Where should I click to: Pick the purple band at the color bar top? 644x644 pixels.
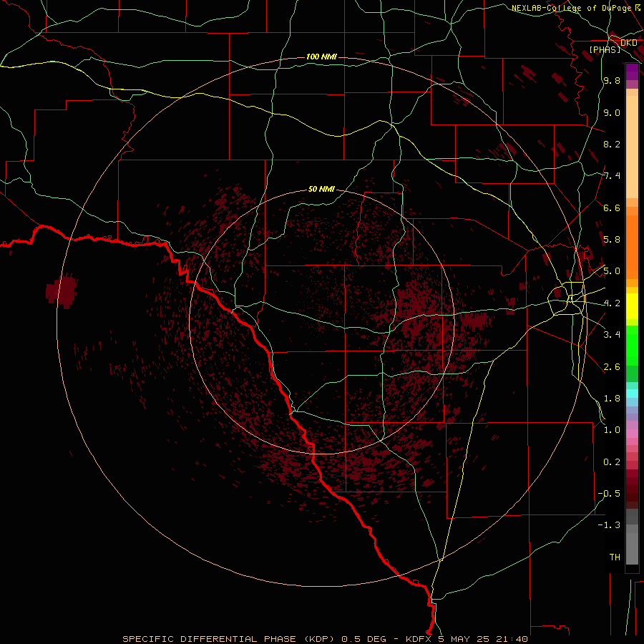click(632, 72)
